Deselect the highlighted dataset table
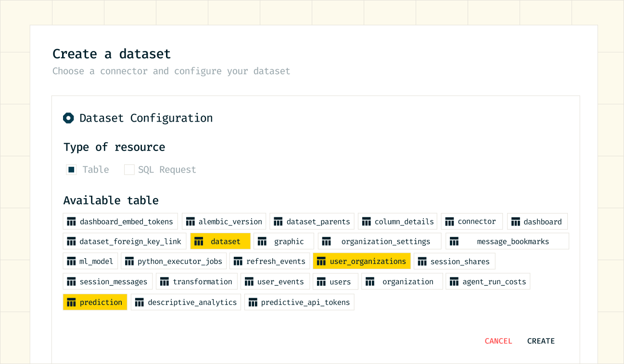Viewport: 624px width, 364px height. click(x=220, y=241)
